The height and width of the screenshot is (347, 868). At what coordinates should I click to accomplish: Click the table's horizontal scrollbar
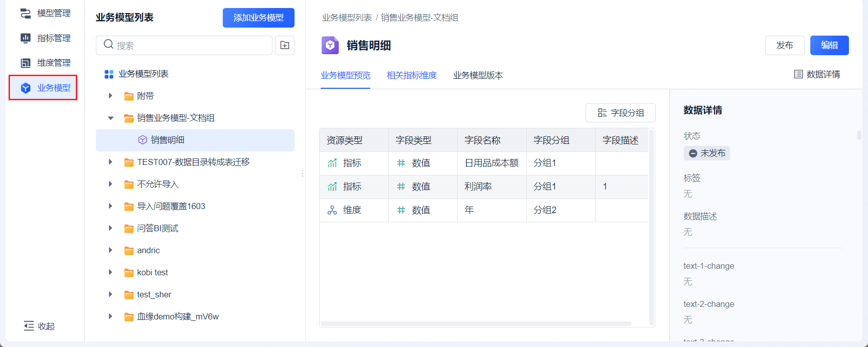[476, 324]
